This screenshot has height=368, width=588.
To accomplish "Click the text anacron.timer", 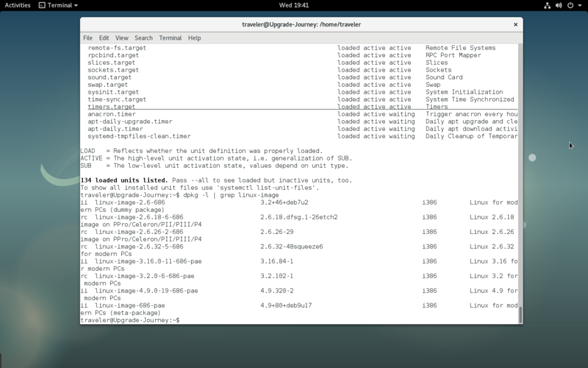I will point(111,114).
